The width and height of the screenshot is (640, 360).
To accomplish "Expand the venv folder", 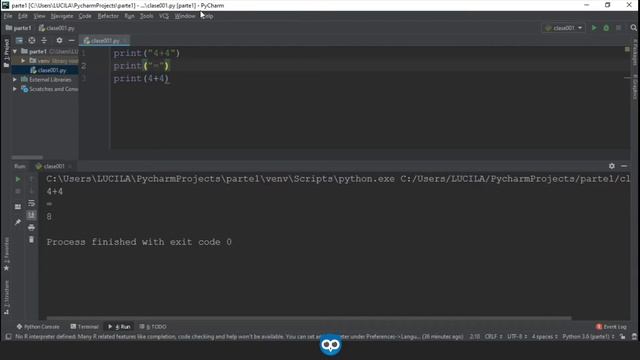I will coord(23,61).
